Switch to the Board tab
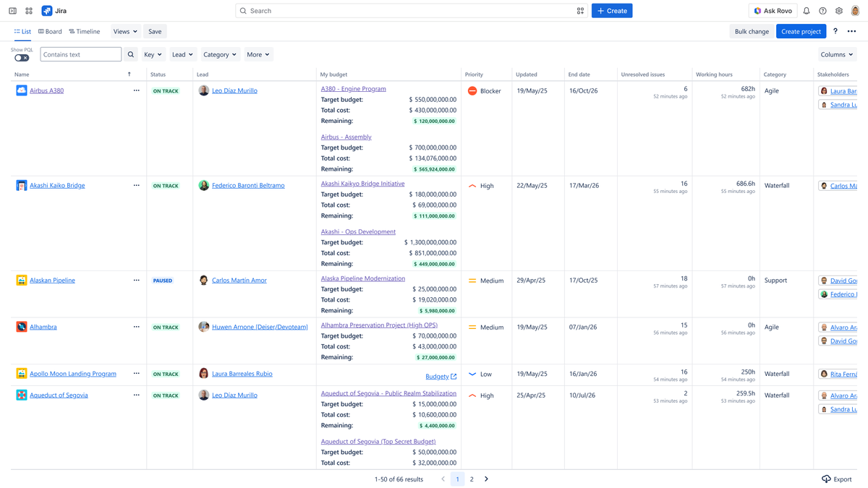 coord(50,32)
